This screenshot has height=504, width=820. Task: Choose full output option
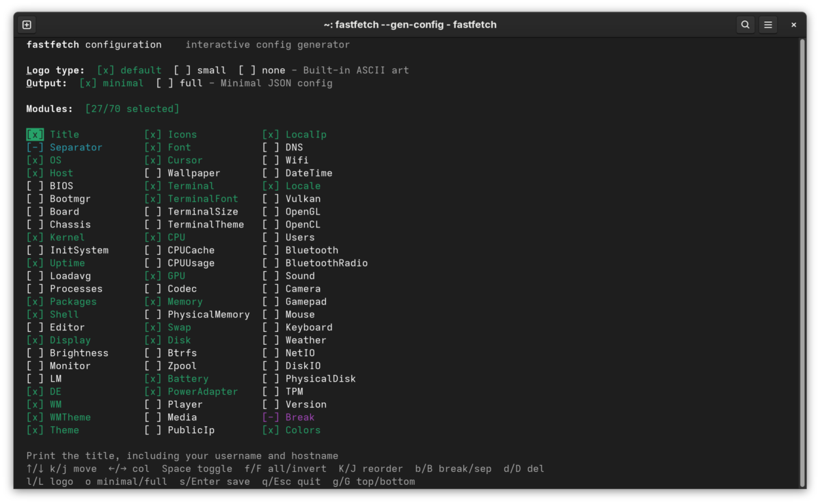point(179,83)
